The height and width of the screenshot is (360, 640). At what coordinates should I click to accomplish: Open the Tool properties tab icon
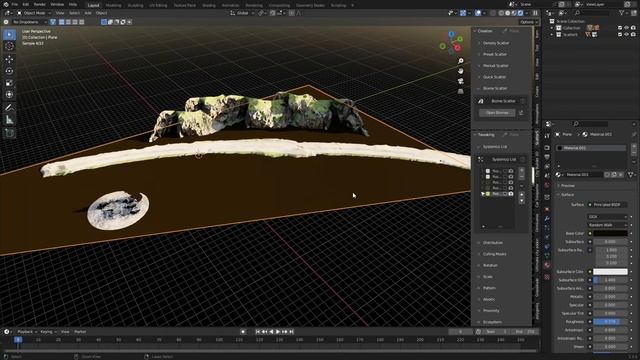547,136
